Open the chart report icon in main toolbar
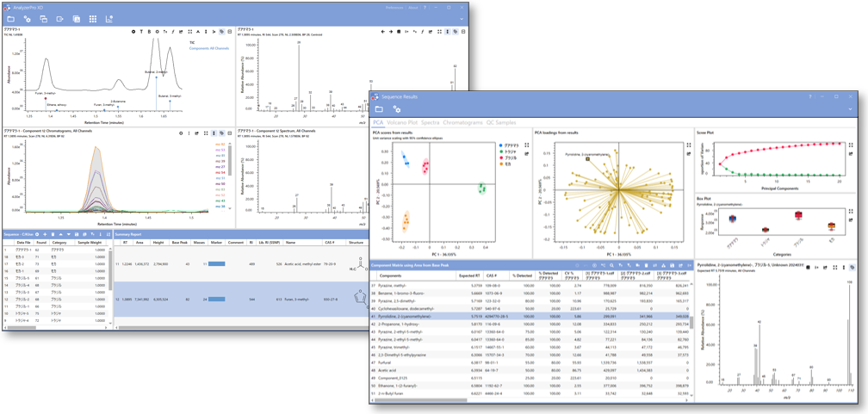868x414 pixels. point(109,18)
